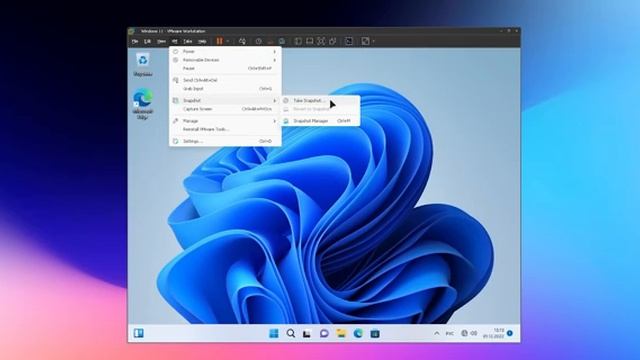
Task: Toggle the library sidebar toolbar icon
Action: [298, 41]
